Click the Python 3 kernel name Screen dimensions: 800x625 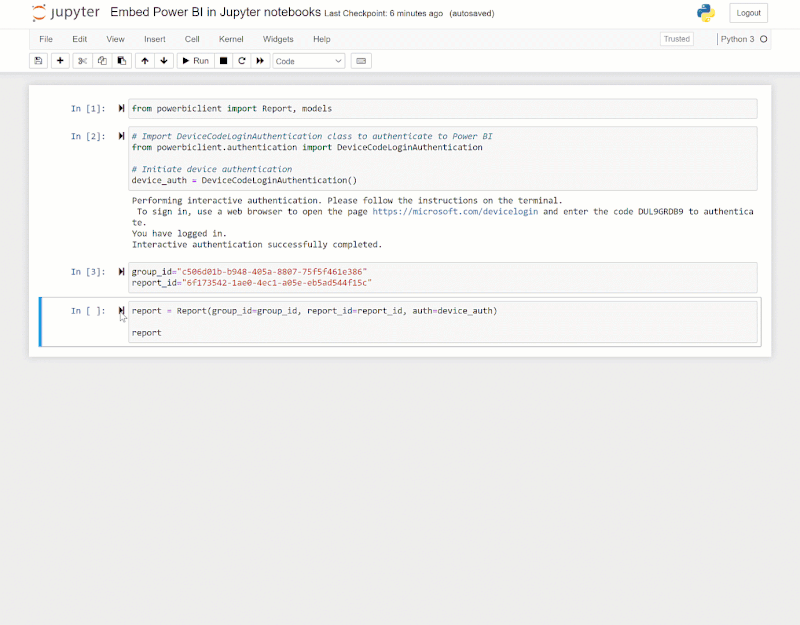(737, 39)
